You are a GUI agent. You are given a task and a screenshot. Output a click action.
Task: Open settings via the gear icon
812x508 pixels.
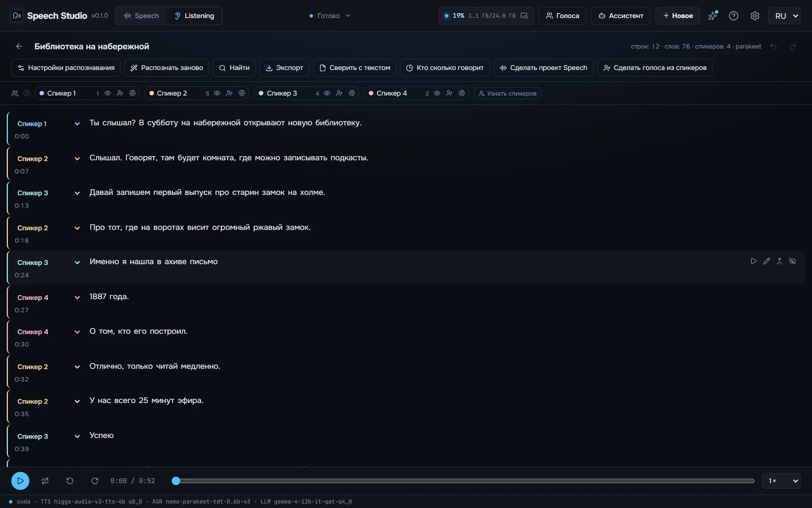coord(755,16)
